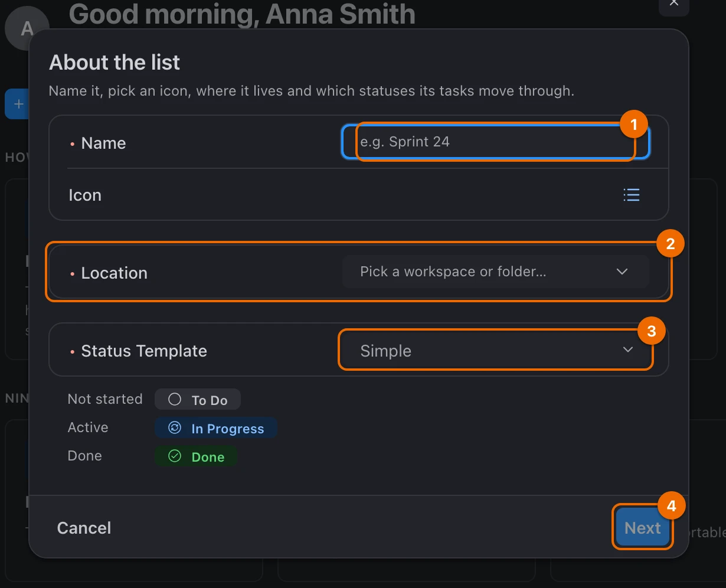Viewport: 726px width, 588px height.
Task: Click the Done checkmark icon
Action: point(175,456)
